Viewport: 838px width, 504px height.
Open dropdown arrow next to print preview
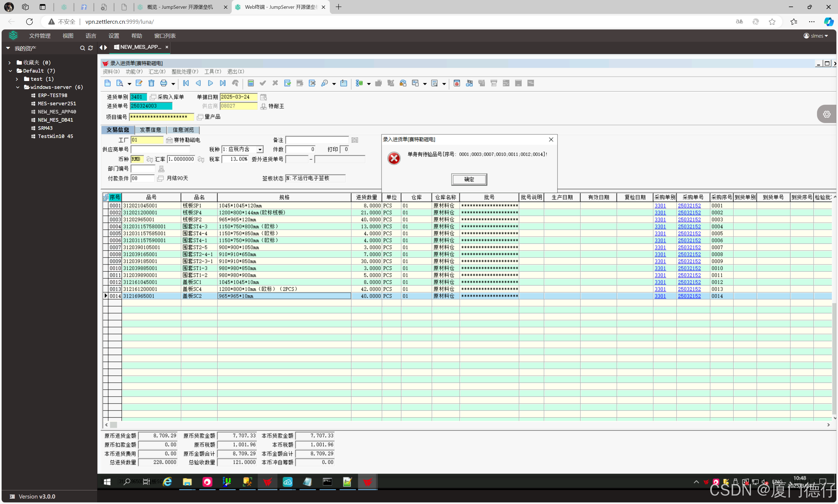[x=129, y=83]
